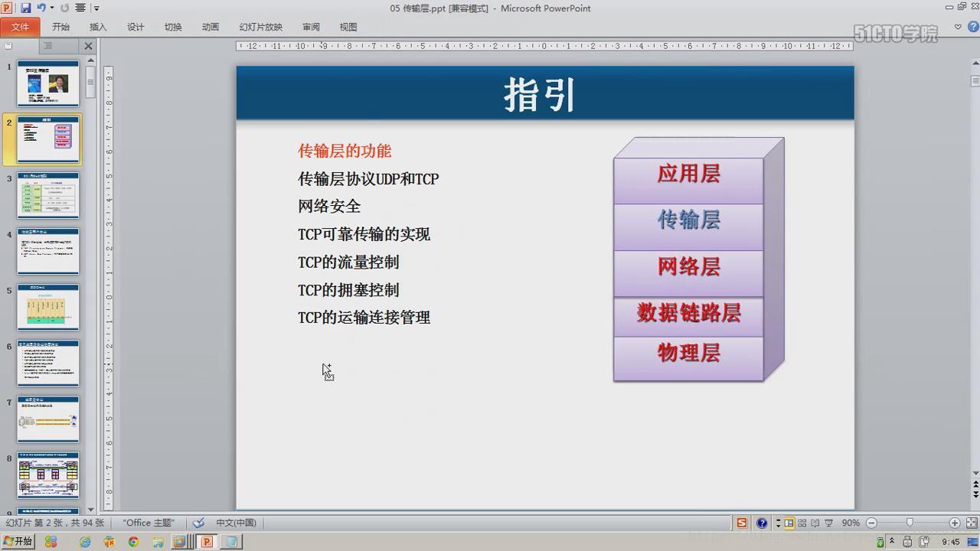Fit slide to current window icon
This screenshot has height=551, width=980.
tap(971, 523)
